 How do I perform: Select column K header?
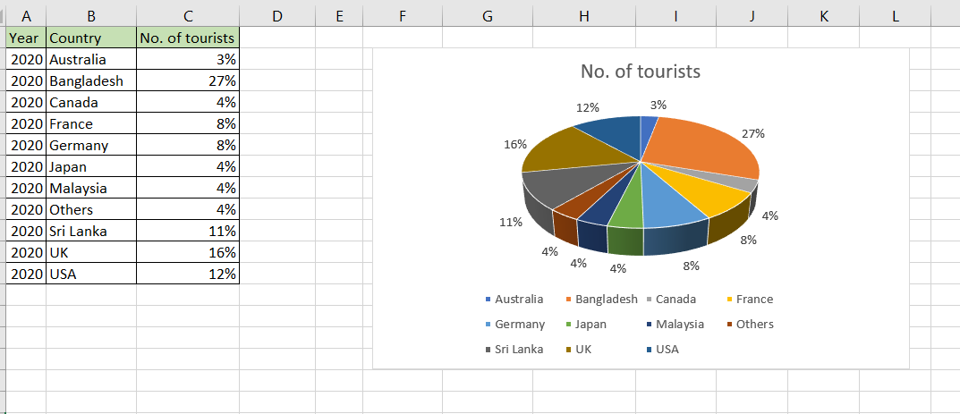point(823,17)
